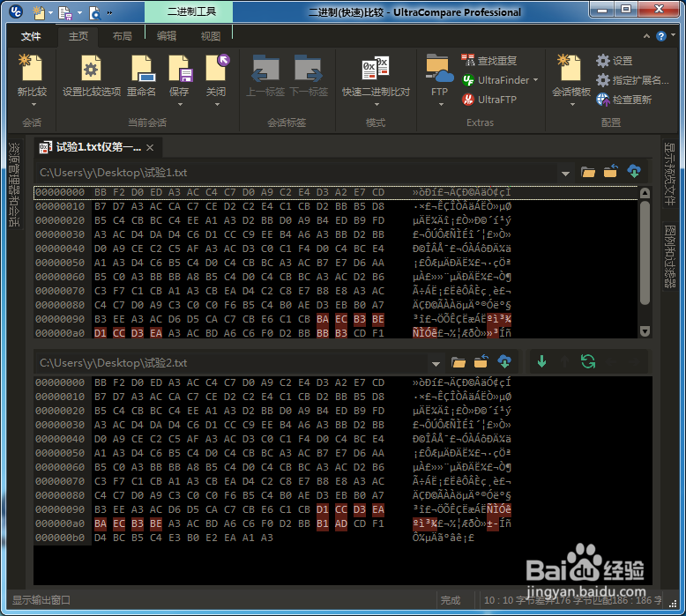The height and width of the screenshot is (616, 686).
Task: Switch to the 主页 ribbon tab
Action: [78, 36]
